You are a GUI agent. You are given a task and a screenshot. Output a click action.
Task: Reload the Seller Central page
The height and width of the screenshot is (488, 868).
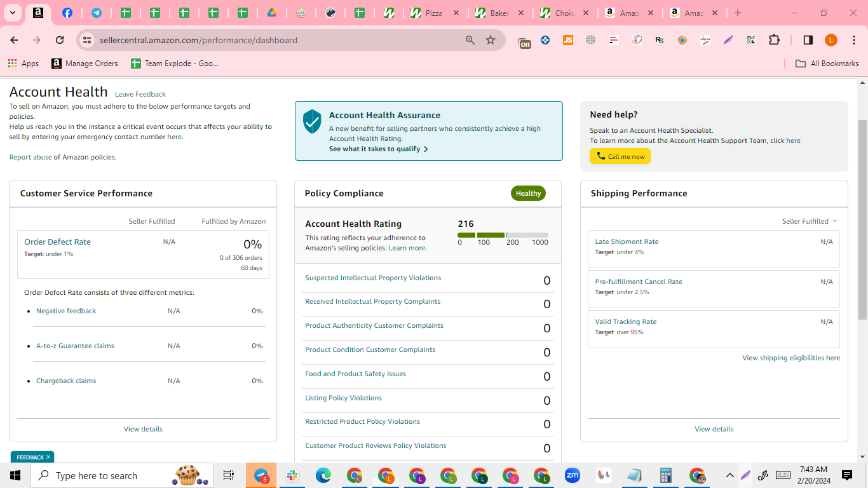[x=60, y=40]
